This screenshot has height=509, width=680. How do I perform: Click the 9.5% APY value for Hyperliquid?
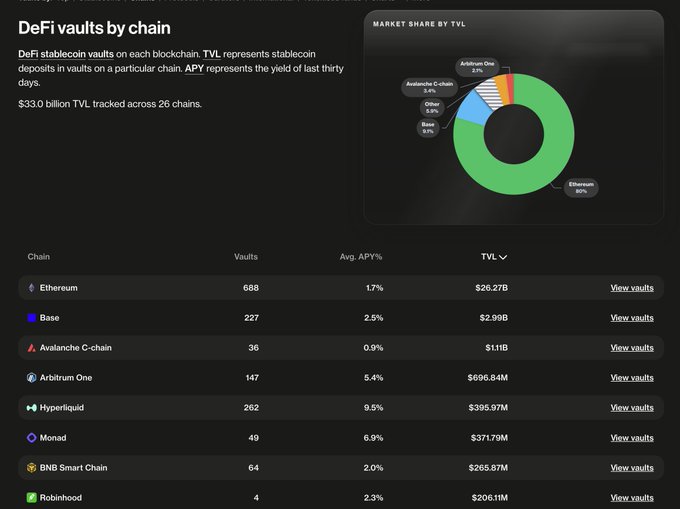[x=373, y=408]
